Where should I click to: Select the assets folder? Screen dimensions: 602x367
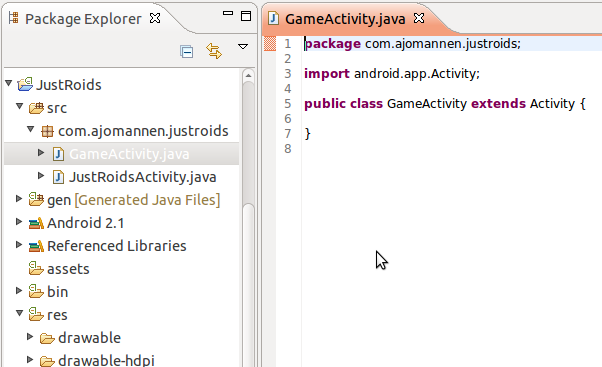pyautogui.click(x=68, y=269)
